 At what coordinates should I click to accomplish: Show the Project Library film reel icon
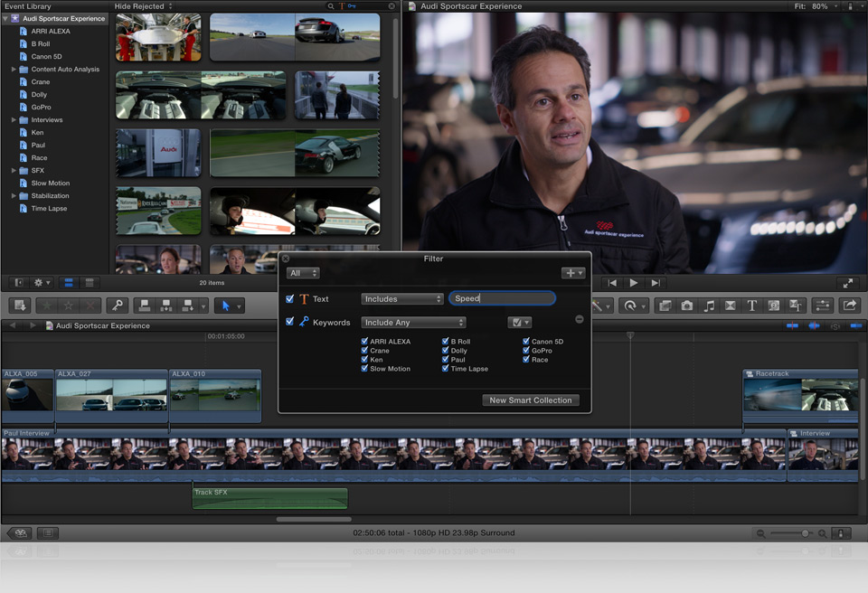coord(21,533)
